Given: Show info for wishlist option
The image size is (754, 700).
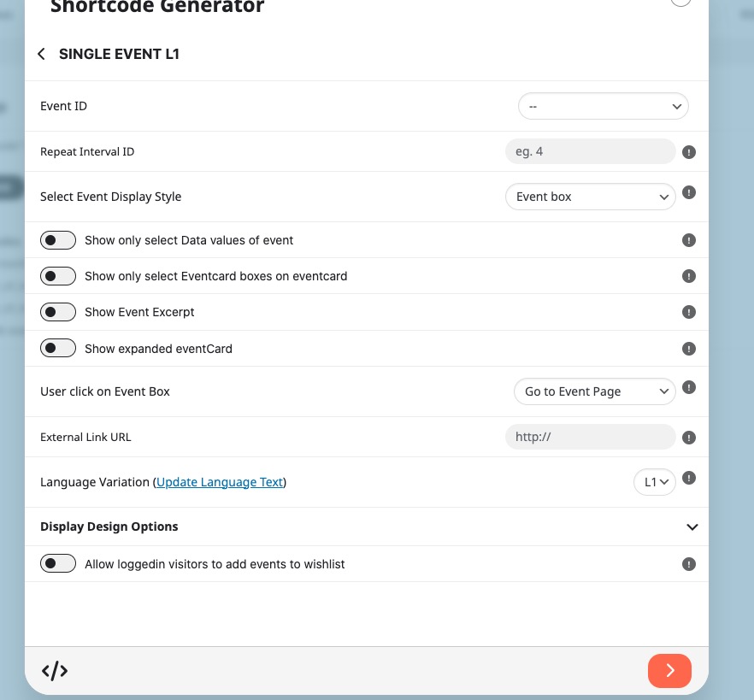Looking at the screenshot, I should click(689, 564).
